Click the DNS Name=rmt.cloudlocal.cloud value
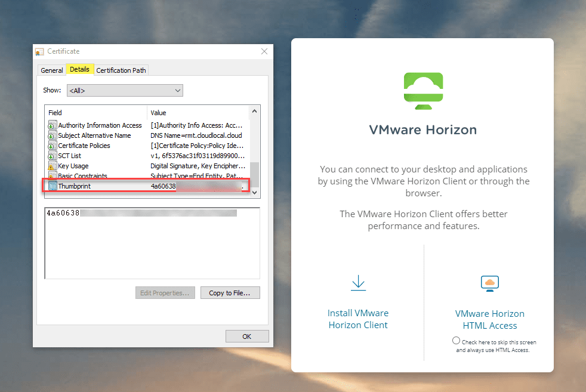The image size is (586, 392). point(196,135)
